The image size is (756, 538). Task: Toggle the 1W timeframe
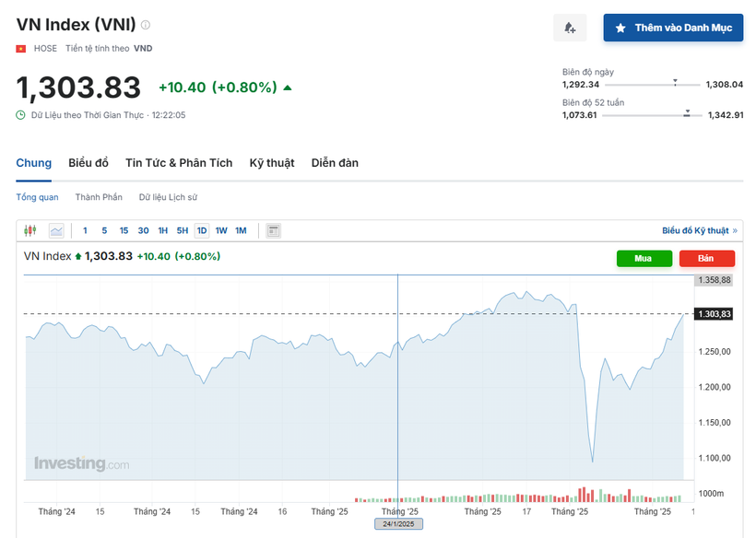coord(221,230)
